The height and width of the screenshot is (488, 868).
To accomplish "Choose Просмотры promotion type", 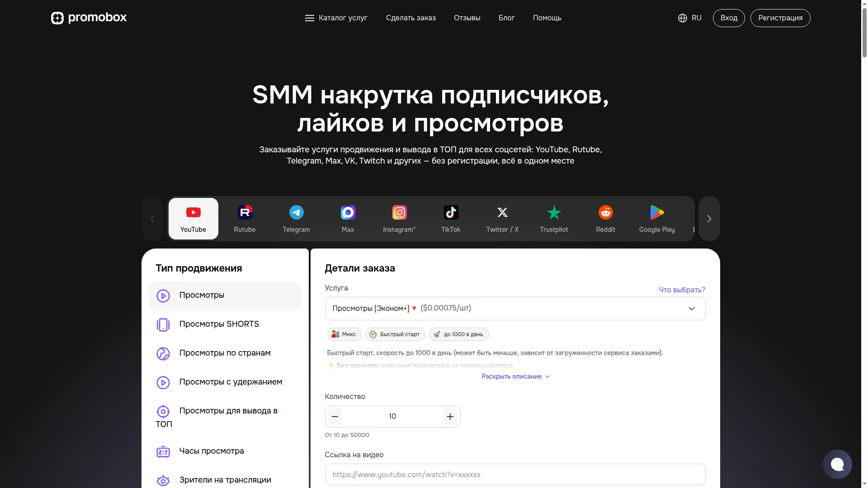I will pos(225,296).
